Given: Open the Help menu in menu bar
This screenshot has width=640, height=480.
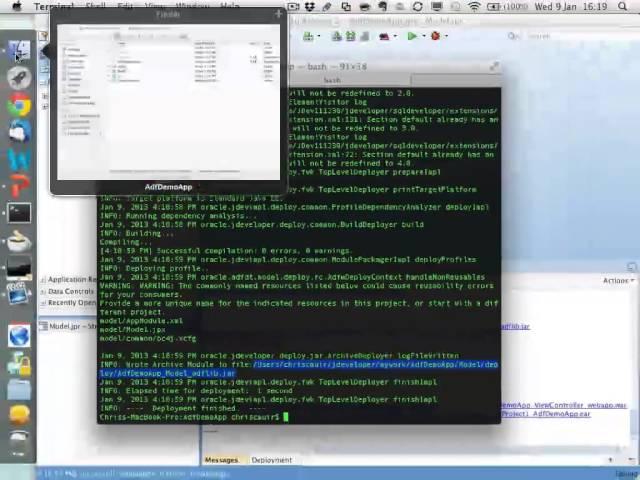Looking at the screenshot, I should (x=230, y=6).
